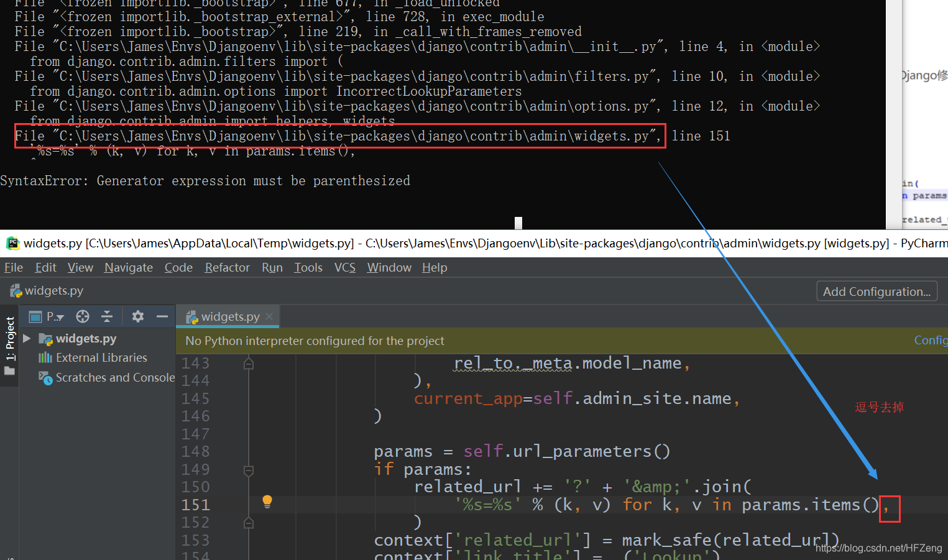
Task: Select Scratches and Consoles tree item
Action: coord(116,377)
